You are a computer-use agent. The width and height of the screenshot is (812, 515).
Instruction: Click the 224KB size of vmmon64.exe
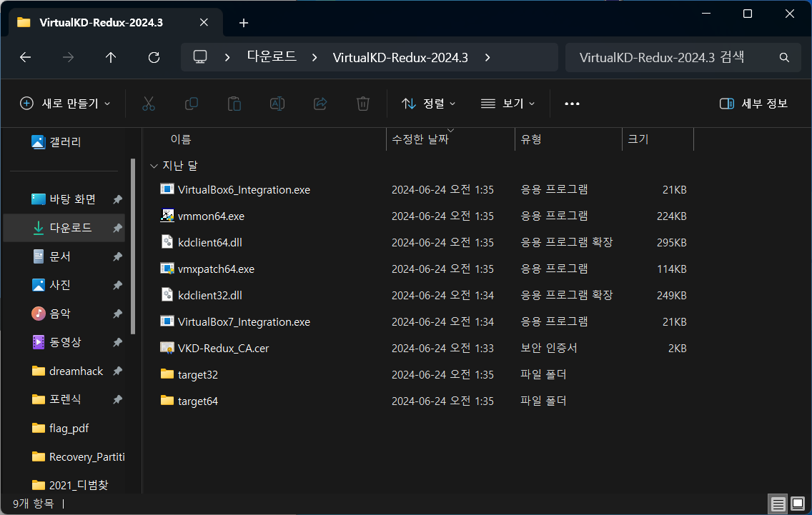(671, 216)
